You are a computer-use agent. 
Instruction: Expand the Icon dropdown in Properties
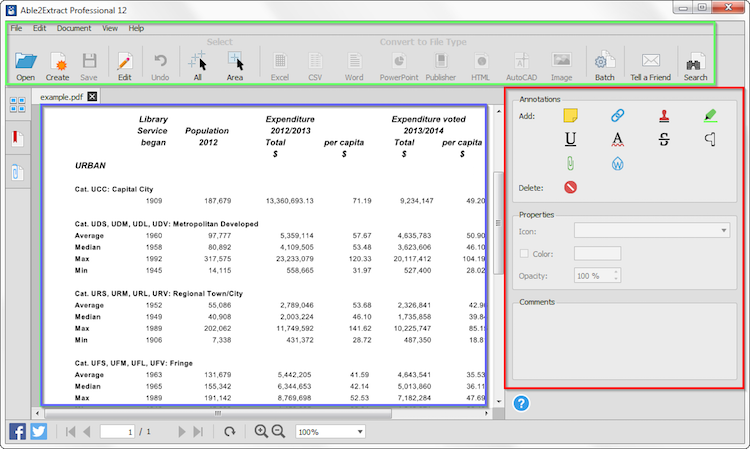(651, 231)
